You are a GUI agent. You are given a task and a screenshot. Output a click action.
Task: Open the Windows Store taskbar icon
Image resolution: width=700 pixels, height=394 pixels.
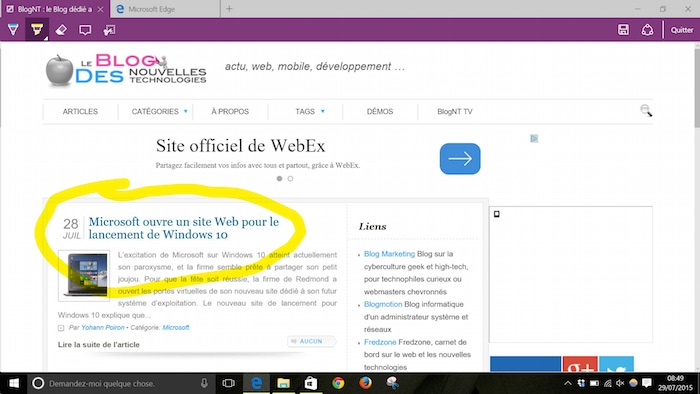tap(311, 383)
